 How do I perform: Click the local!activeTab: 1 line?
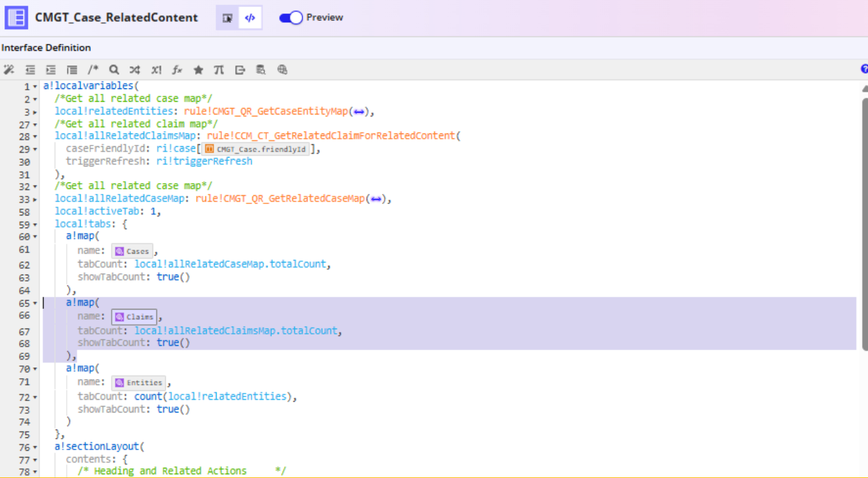pos(107,212)
